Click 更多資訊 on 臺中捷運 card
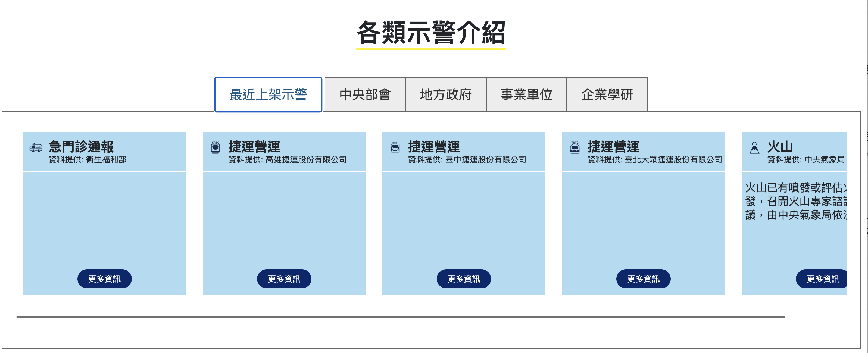 [x=464, y=279]
